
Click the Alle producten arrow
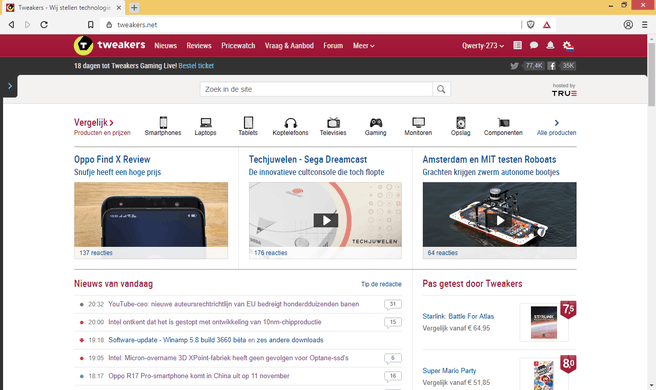tap(556, 123)
